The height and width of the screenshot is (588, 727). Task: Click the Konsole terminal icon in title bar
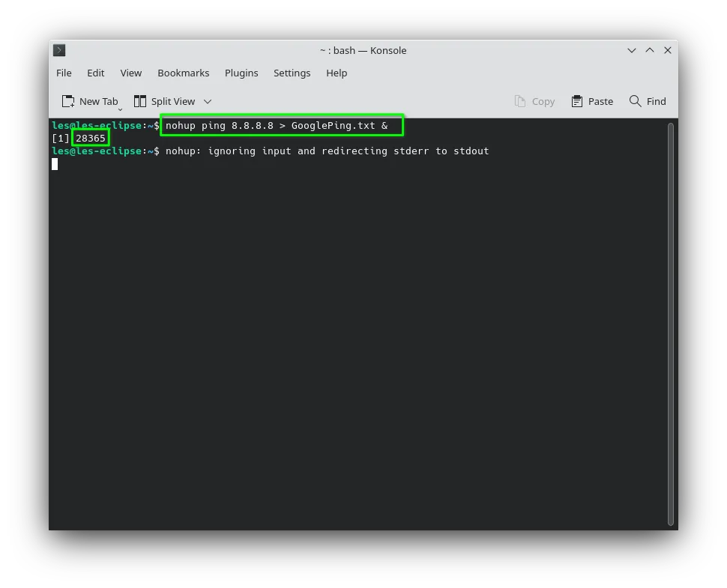tap(59, 50)
